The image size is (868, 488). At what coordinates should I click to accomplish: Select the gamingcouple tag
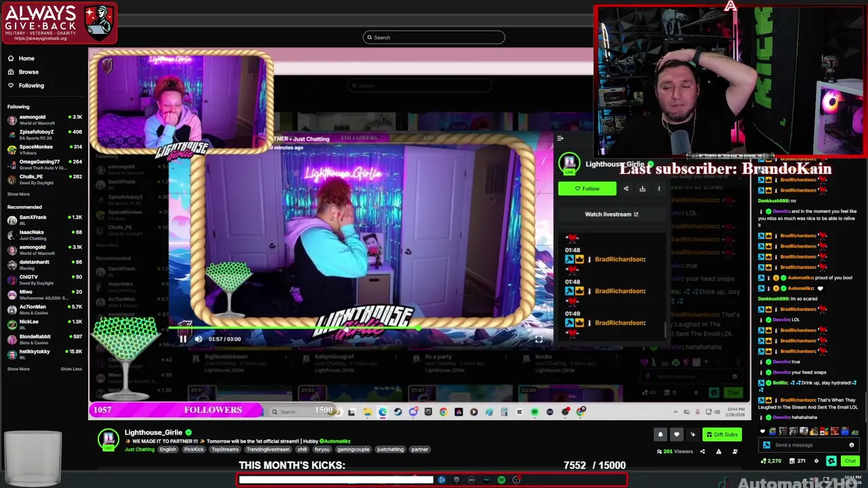pos(353,449)
